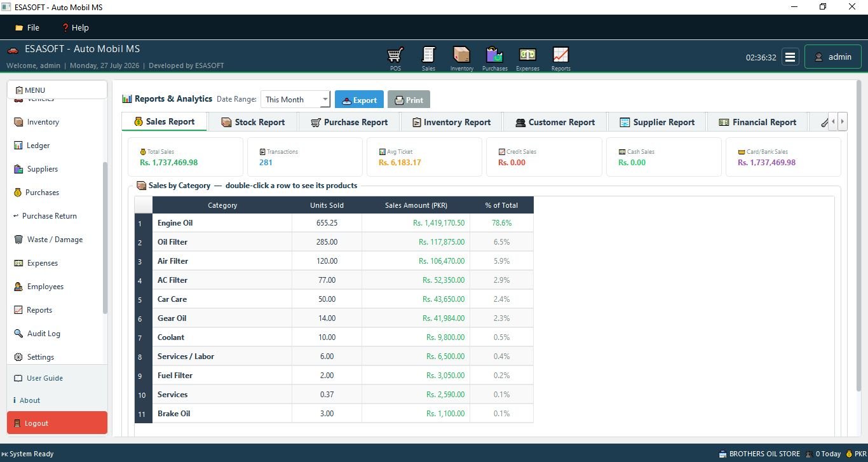Click the blue Export button

(359, 100)
